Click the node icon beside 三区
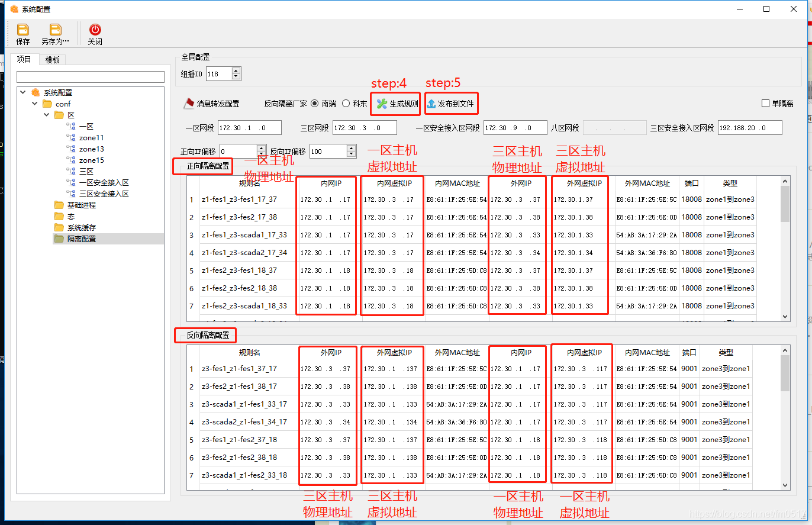This screenshot has width=812, height=525. pos(71,171)
